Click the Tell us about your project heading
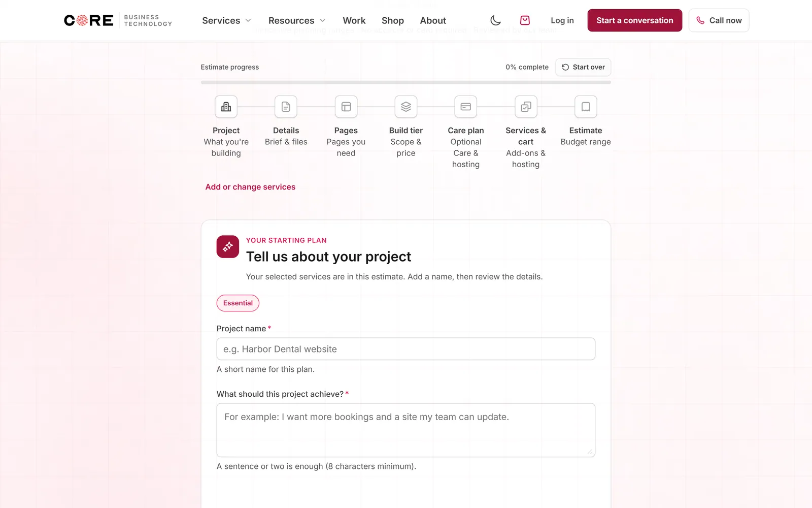Image resolution: width=812 pixels, height=508 pixels. point(328,257)
